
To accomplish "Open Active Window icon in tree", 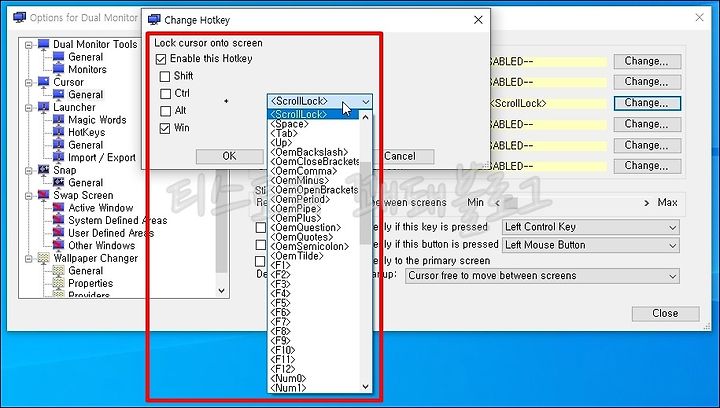I will click(59, 207).
